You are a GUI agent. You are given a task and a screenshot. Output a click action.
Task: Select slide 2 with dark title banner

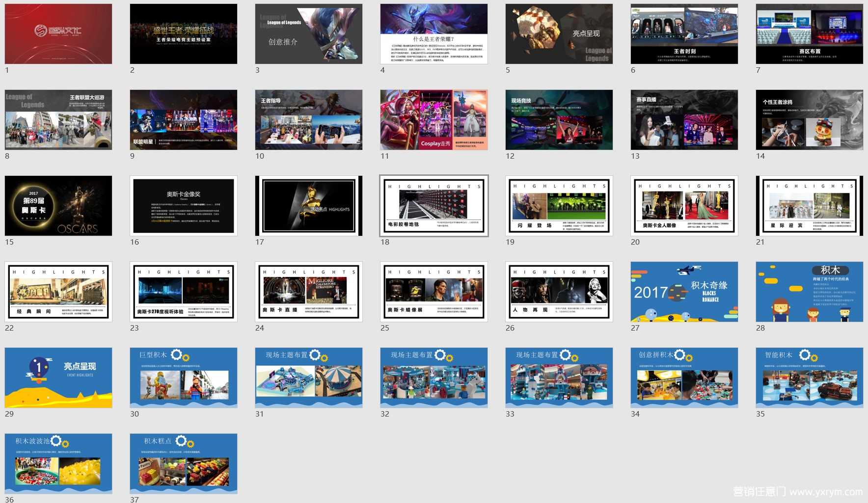pos(184,34)
